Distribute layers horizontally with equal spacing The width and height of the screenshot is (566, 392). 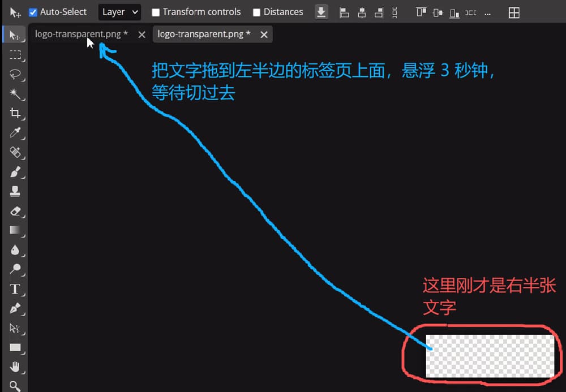pyautogui.click(x=470, y=12)
